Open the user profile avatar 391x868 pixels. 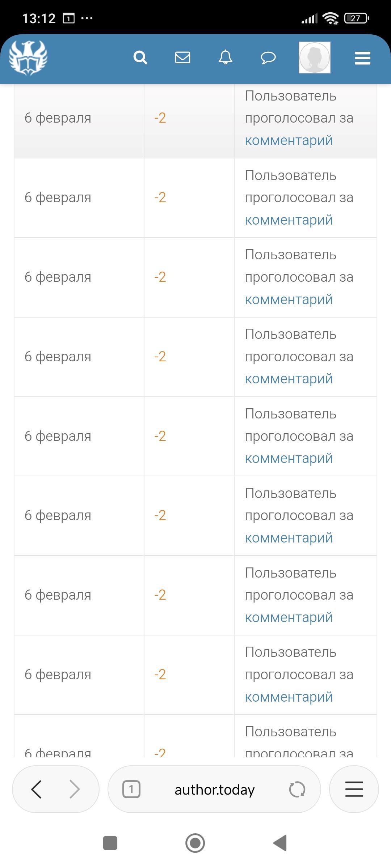(314, 58)
